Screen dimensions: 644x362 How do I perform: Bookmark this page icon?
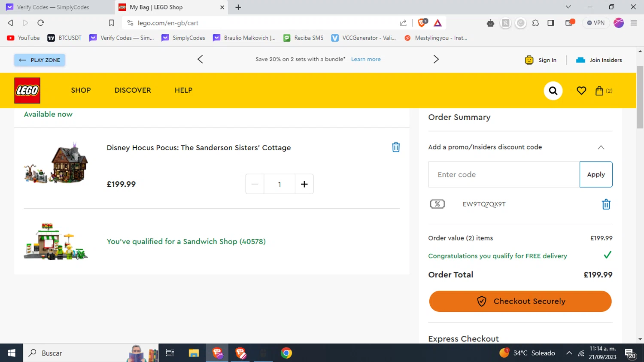111,23
